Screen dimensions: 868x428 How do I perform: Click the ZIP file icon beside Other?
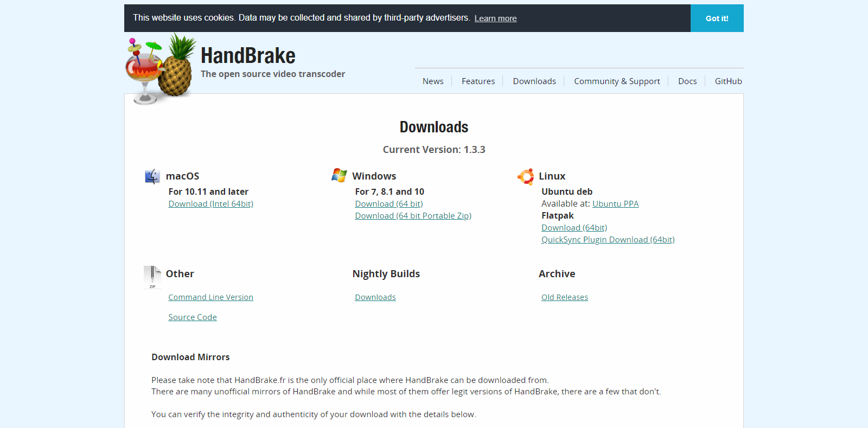tap(152, 277)
